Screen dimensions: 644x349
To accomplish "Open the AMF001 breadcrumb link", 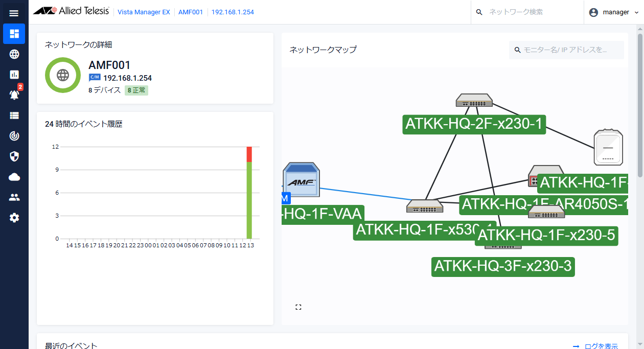I will coord(190,12).
